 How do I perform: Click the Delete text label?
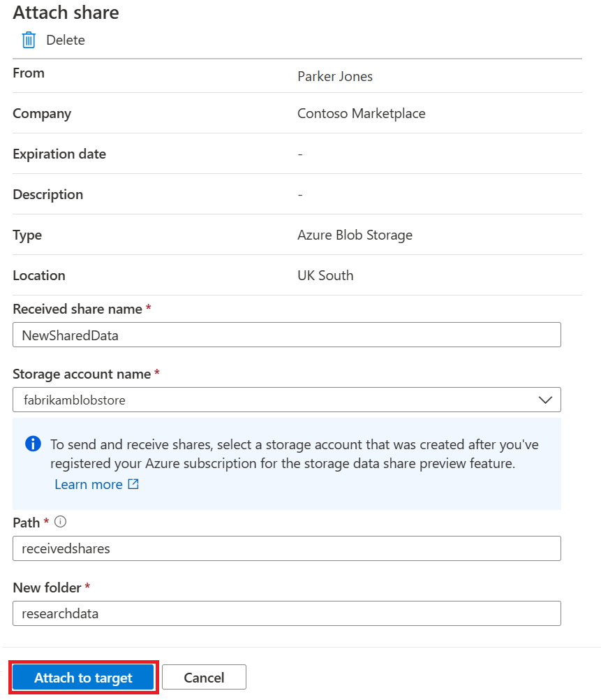click(x=66, y=40)
